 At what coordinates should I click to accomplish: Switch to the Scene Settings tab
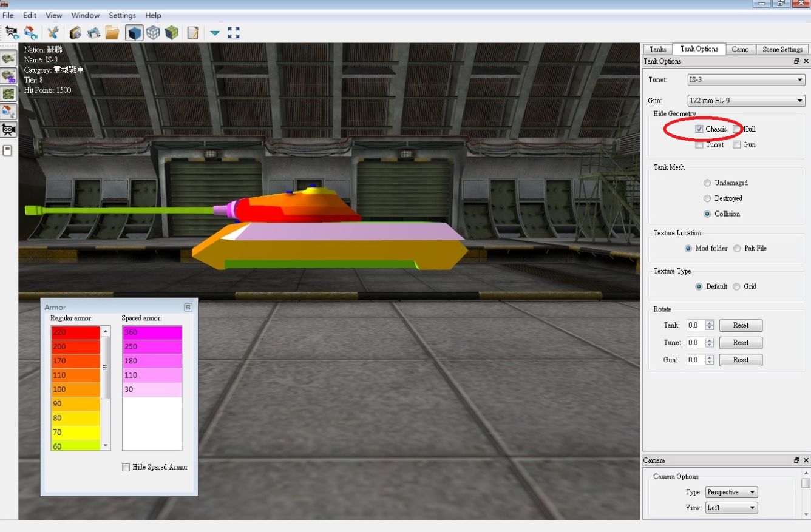click(x=782, y=49)
